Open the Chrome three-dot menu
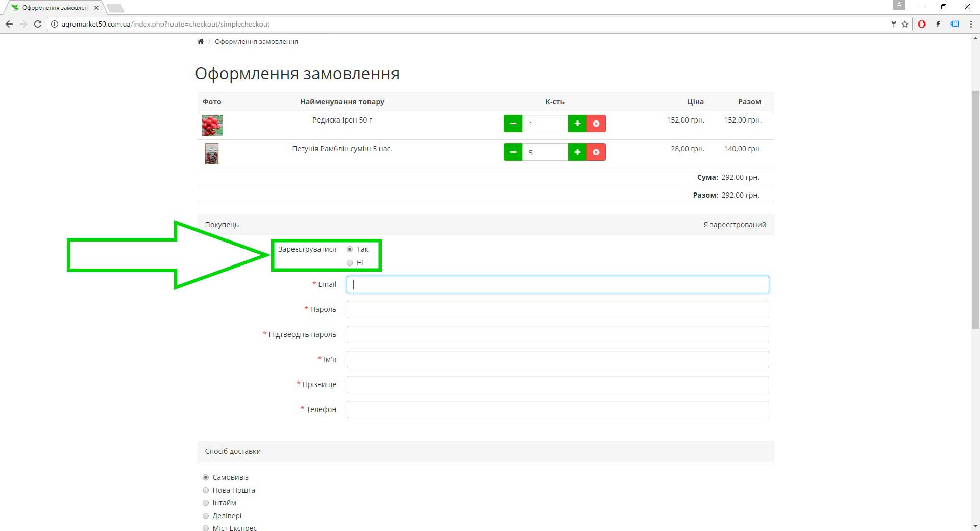Screen dimensions: 980x531 971,24
